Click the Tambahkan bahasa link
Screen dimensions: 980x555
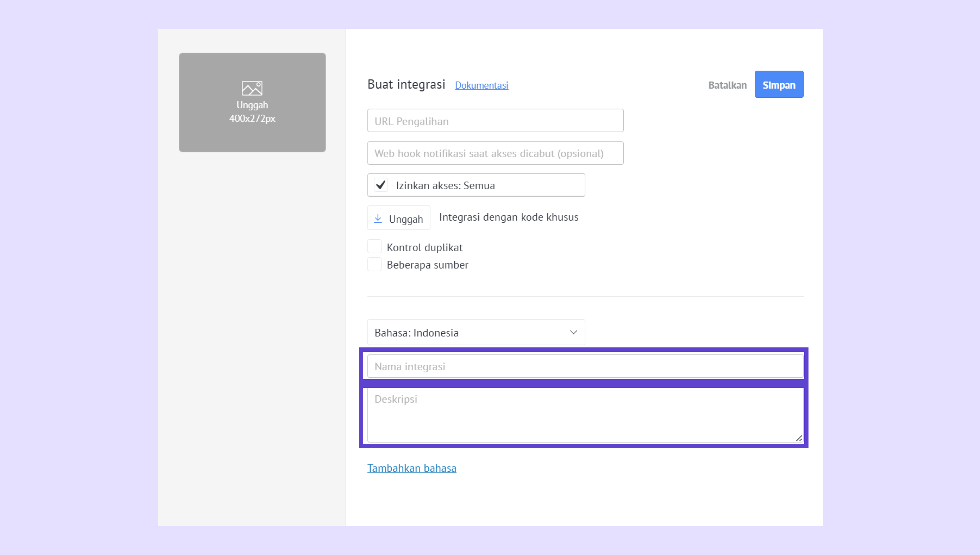point(411,468)
